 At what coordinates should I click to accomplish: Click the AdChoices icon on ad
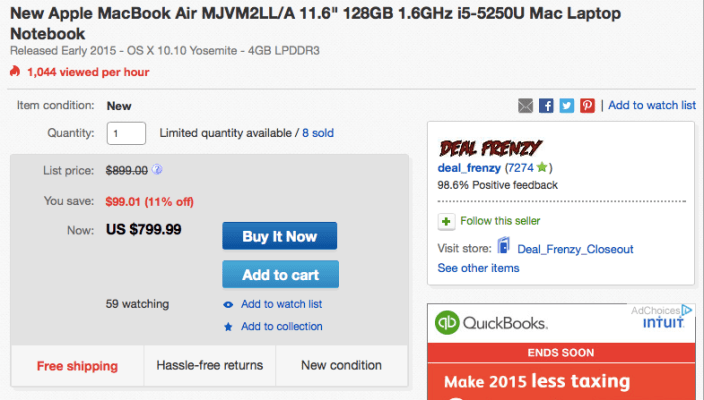[689, 310]
